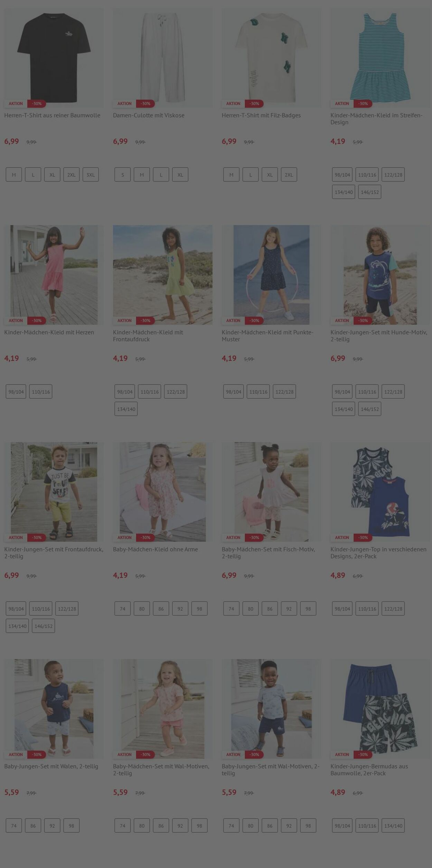This screenshot has width=432, height=868.
Task: Choose size 80 for Baby-Mädchen-Kleid ohne Arme
Action: [x=142, y=609]
